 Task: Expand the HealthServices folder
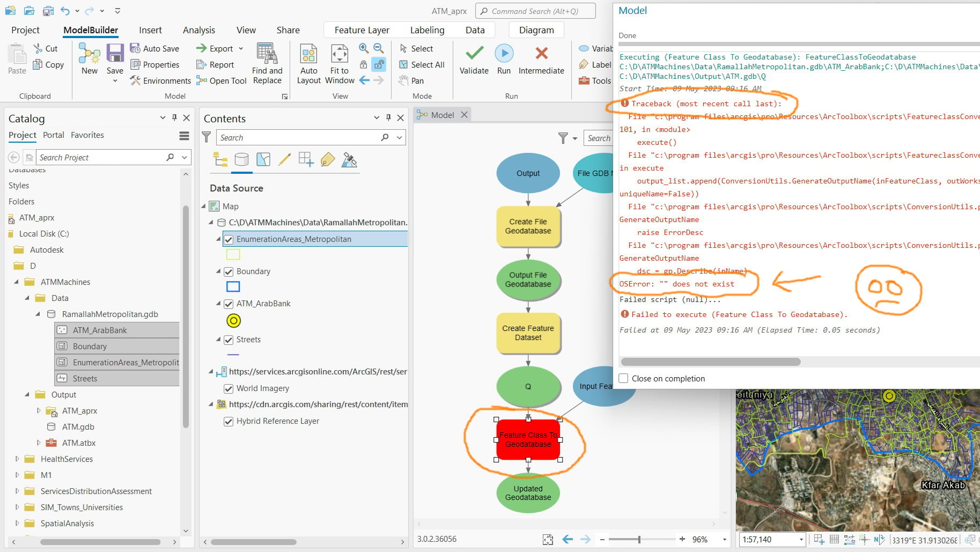tap(17, 459)
